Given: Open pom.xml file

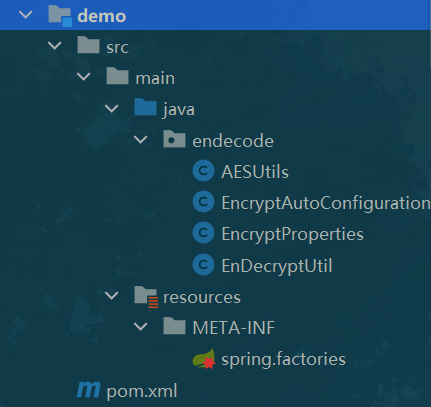Looking at the screenshot, I should click(142, 391).
